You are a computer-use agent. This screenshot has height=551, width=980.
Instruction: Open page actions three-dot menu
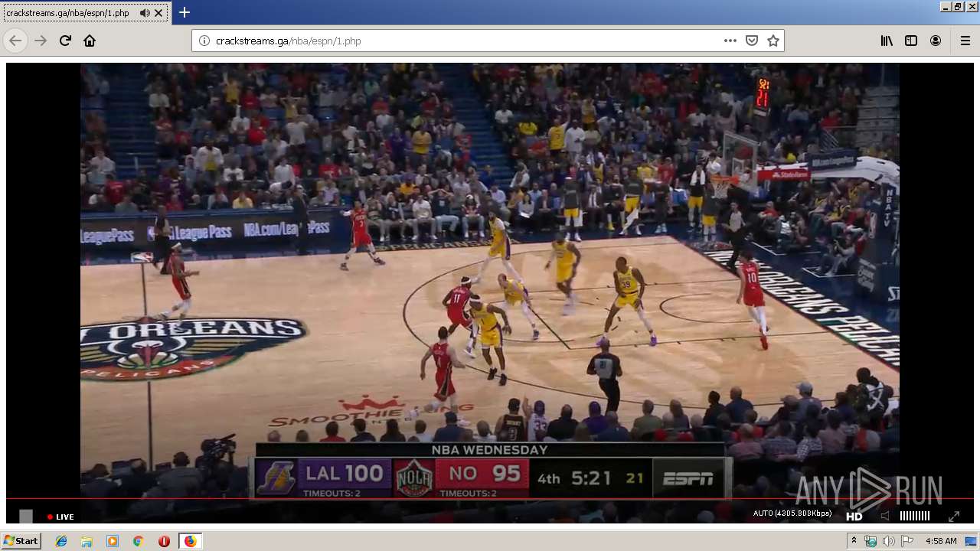tap(730, 41)
